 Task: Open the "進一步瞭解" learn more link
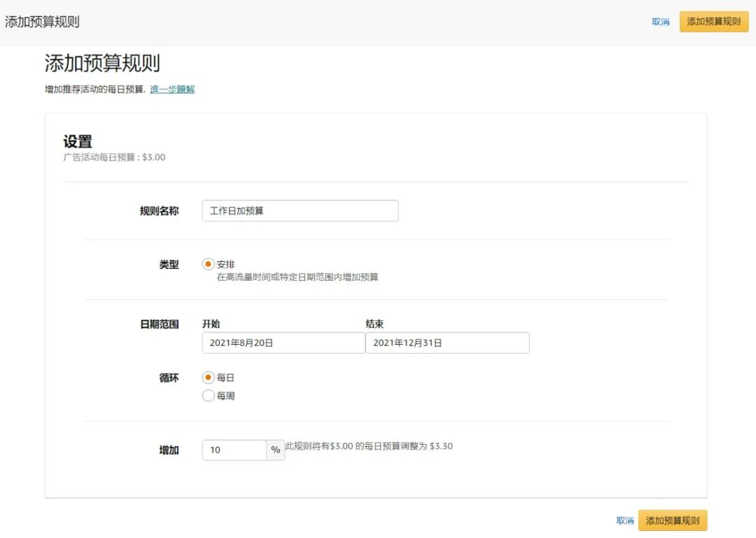click(172, 90)
